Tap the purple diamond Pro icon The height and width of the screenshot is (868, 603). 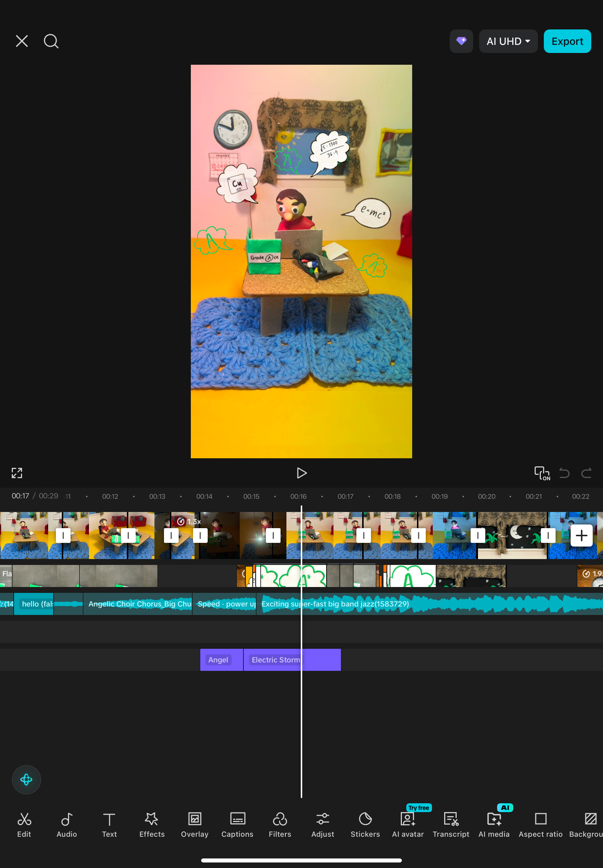[x=461, y=41]
